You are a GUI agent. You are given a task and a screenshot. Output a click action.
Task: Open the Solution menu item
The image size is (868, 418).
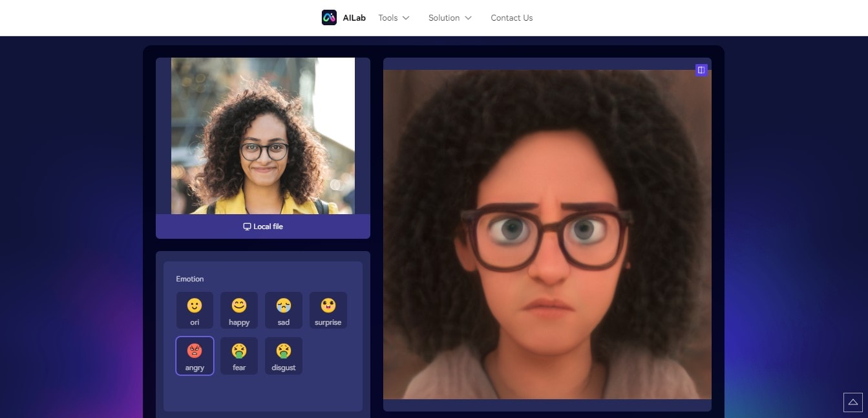[x=445, y=17]
